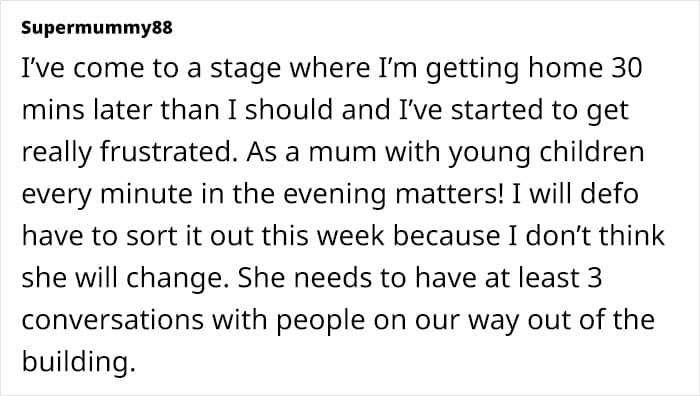Click the word "building" at the end
This screenshot has width=700, height=396.
click(x=78, y=362)
